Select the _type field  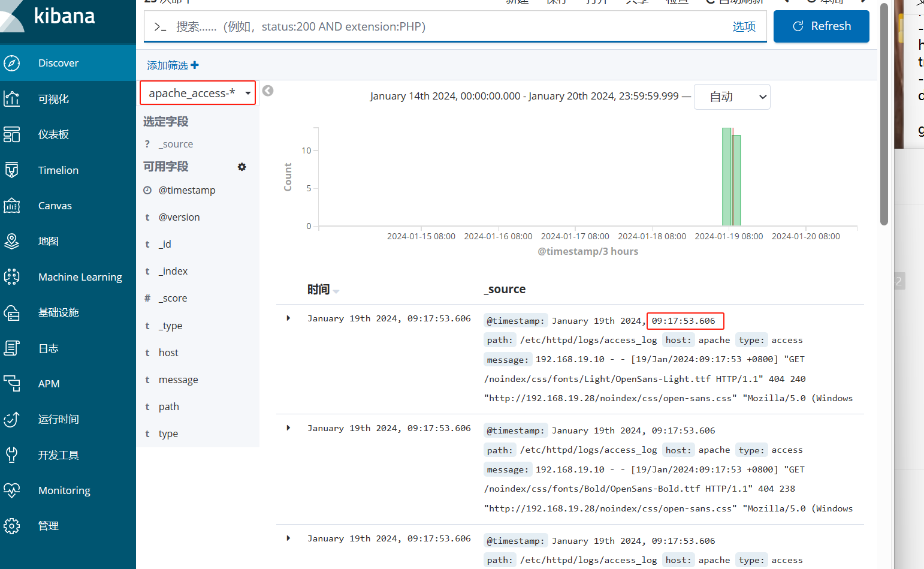(170, 326)
